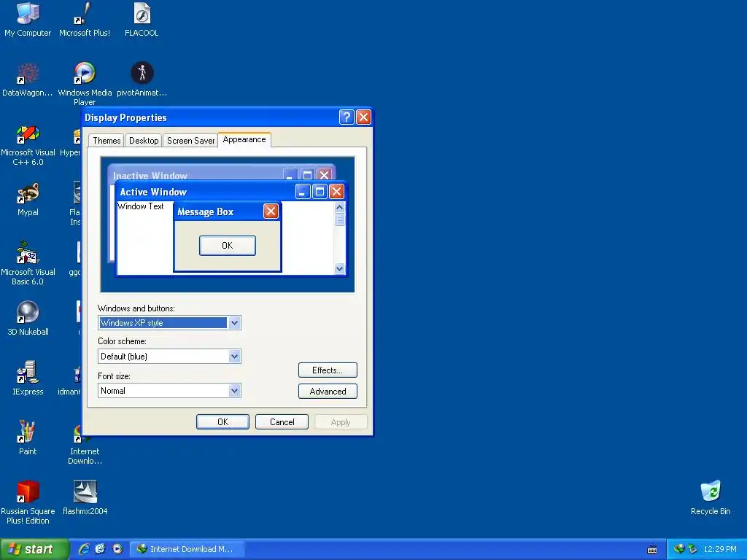
Task: Open the Screen Saver tab
Action: tap(190, 141)
